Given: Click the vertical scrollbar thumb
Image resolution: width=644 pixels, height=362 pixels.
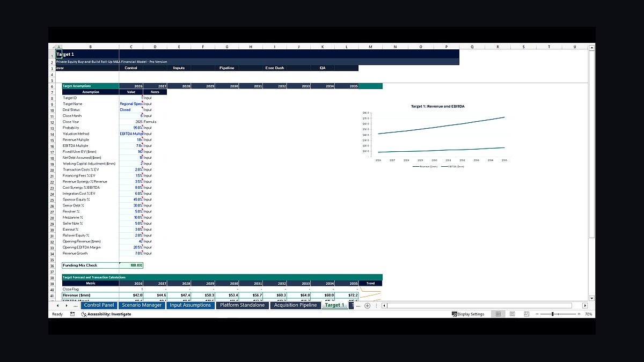Looking at the screenshot, I should (x=592, y=145).
